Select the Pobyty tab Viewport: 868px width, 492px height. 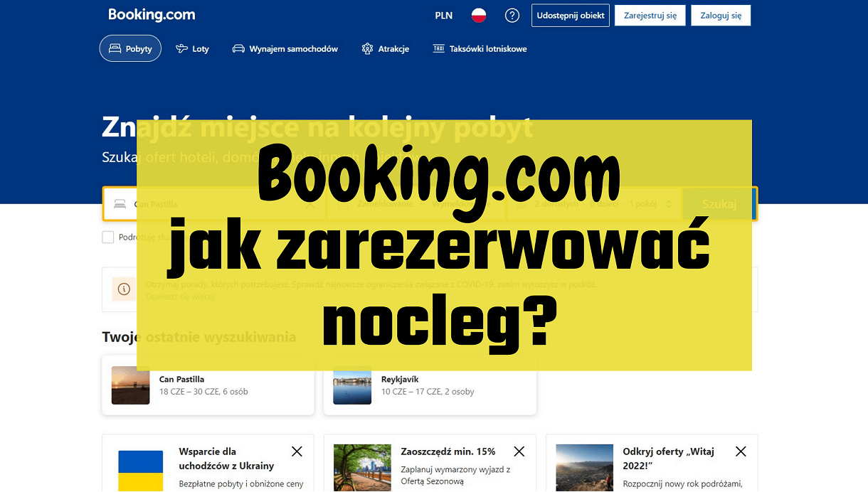click(x=130, y=48)
